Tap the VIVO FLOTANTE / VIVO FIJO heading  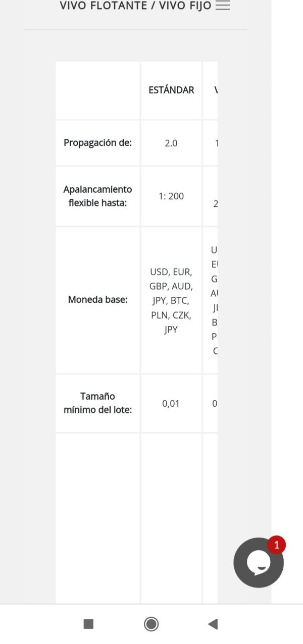(135, 6)
